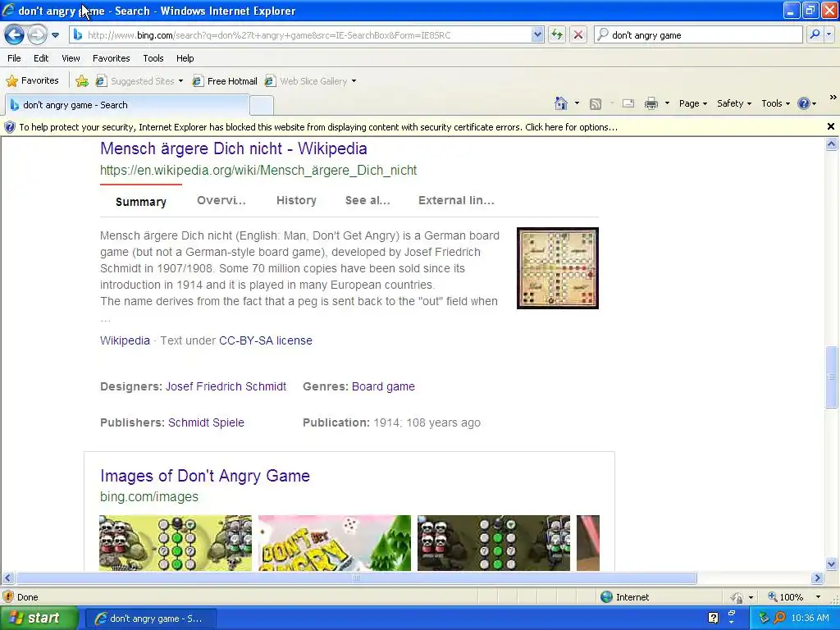
Task: Click the search box containing don't angry game
Action: point(698,35)
